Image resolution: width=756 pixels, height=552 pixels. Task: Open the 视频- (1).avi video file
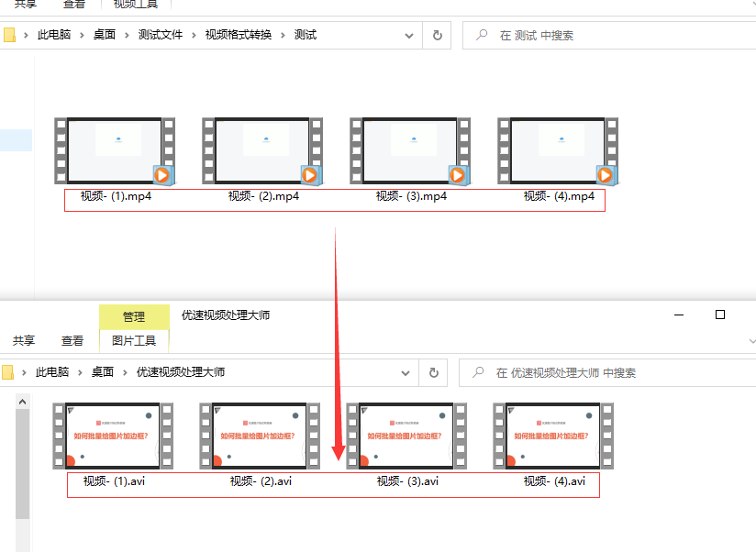[x=114, y=436]
